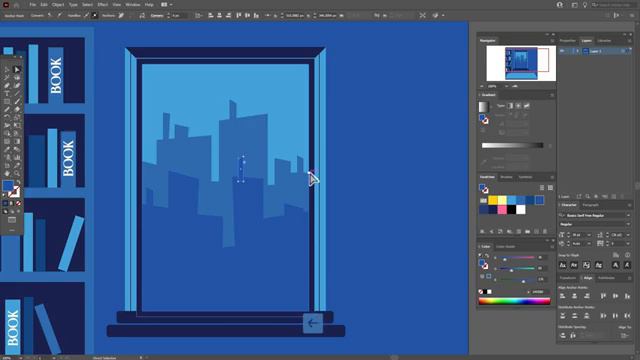Click Layer 1 target circle
This screenshot has width=640, height=360.
pyautogui.click(x=623, y=51)
